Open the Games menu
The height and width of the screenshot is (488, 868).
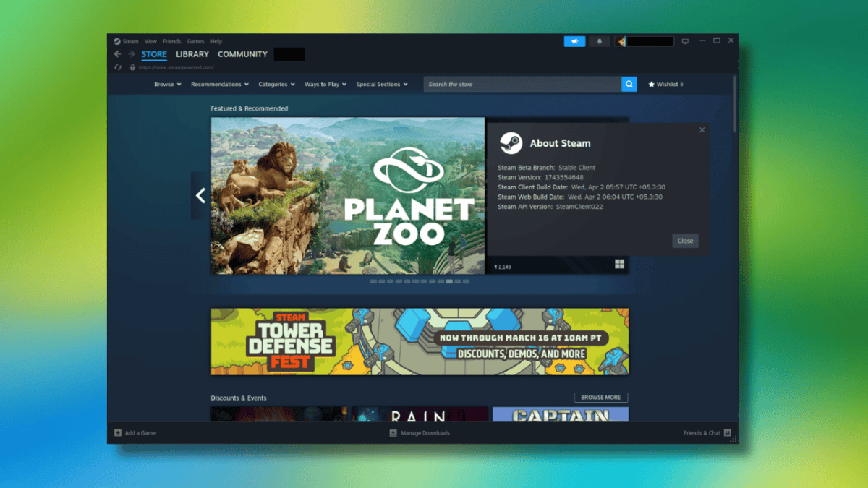point(195,41)
